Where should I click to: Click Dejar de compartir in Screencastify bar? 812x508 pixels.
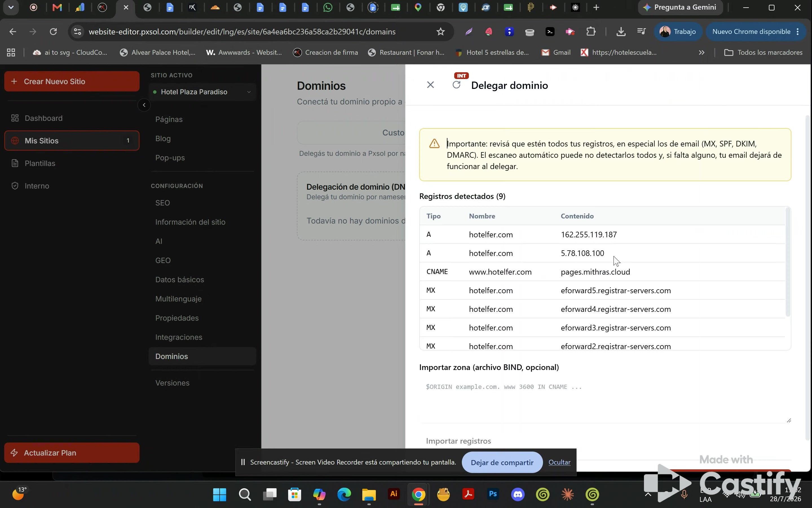502,462
